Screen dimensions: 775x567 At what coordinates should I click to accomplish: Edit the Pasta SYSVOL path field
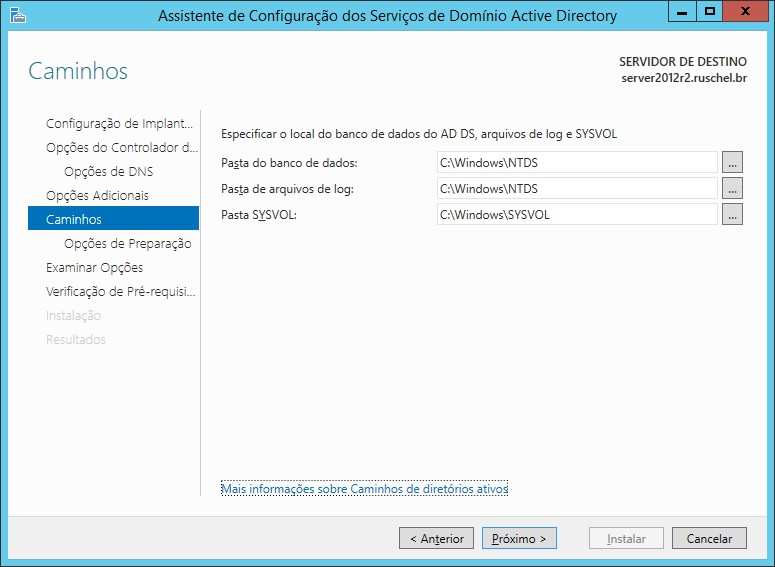click(x=577, y=215)
